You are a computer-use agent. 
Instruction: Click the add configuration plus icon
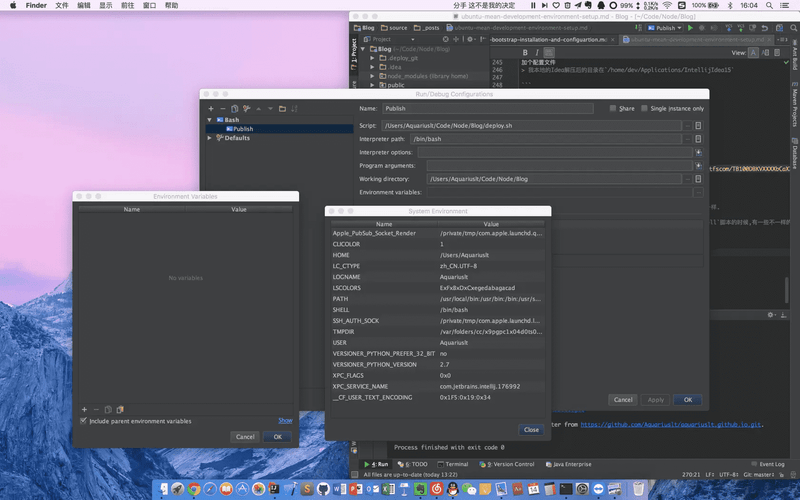[211, 108]
